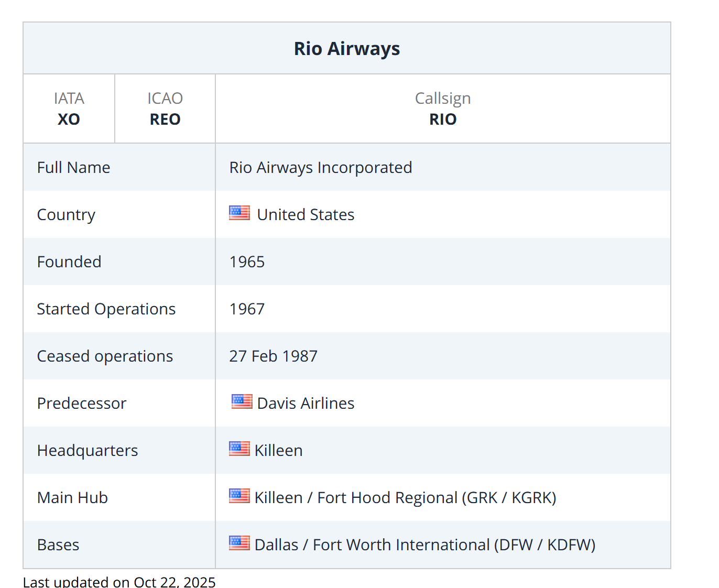Click the ceased date 27 Feb 1987
Viewport: 719px width, 588px height.
tap(273, 356)
